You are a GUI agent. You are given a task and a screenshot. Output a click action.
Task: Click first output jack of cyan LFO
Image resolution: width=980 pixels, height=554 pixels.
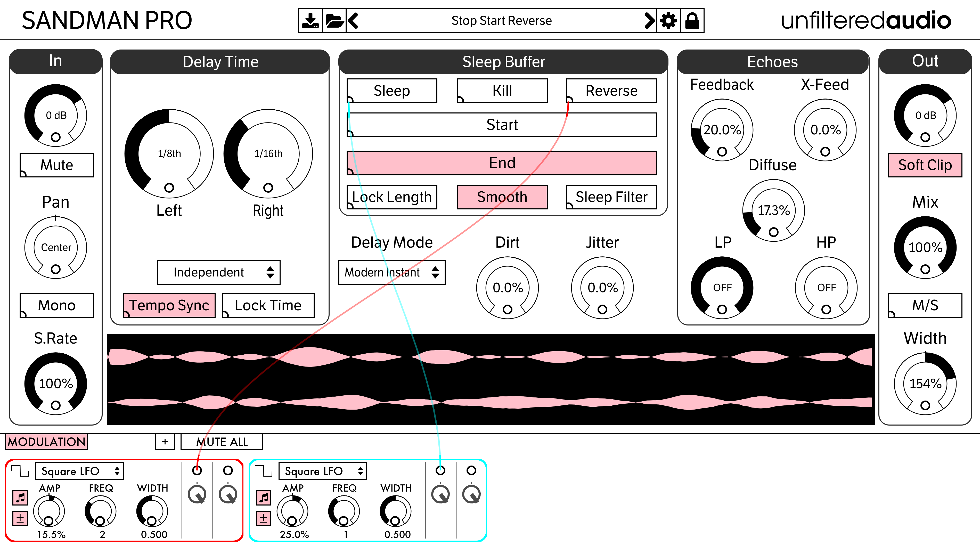click(x=440, y=470)
